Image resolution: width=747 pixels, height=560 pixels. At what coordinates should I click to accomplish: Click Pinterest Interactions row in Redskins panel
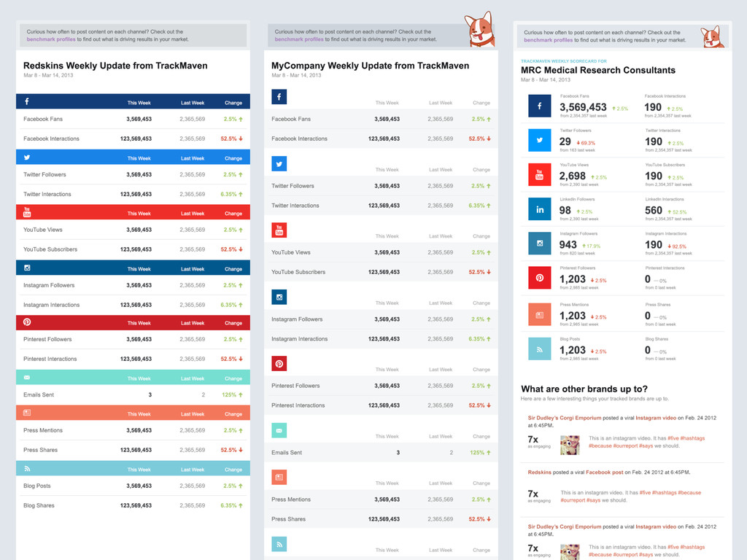click(x=133, y=359)
